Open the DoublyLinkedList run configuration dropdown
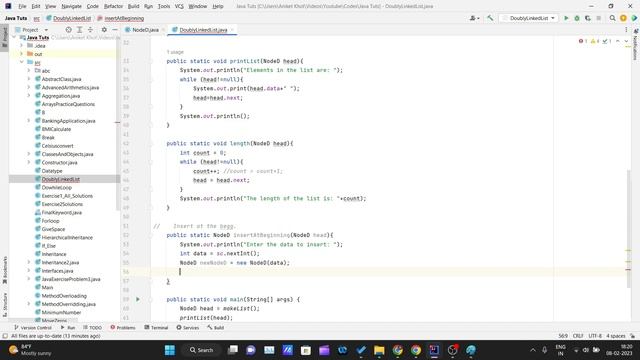Screen dimensions: 640x360 click(x=529, y=18)
